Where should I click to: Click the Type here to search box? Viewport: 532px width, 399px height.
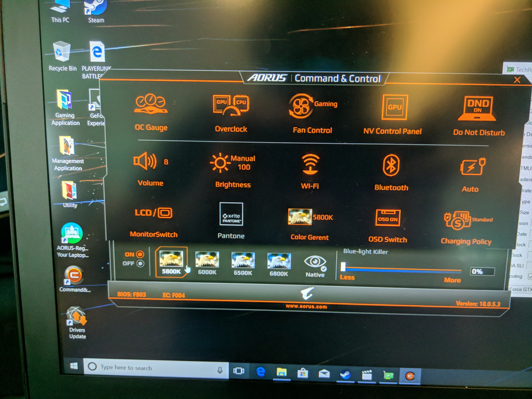(156, 368)
